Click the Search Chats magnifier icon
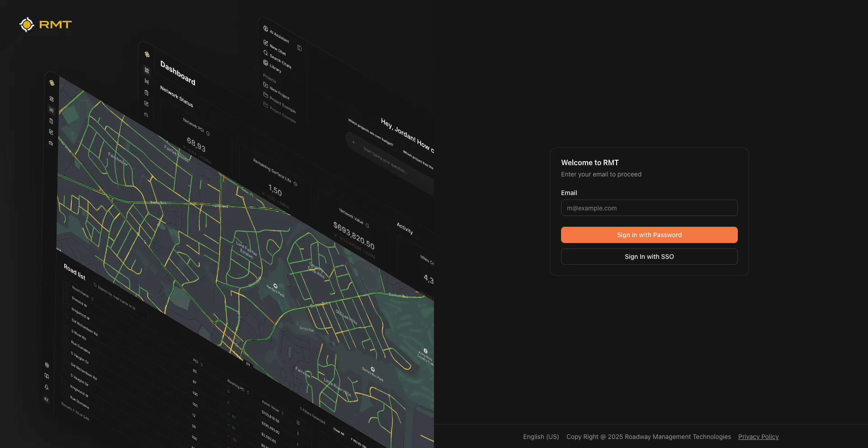 (x=266, y=53)
